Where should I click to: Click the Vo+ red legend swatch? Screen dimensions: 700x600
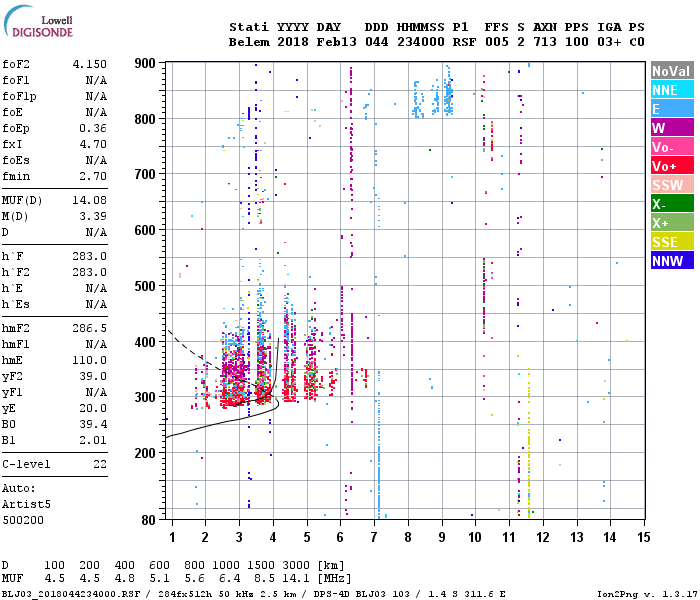[x=672, y=166]
